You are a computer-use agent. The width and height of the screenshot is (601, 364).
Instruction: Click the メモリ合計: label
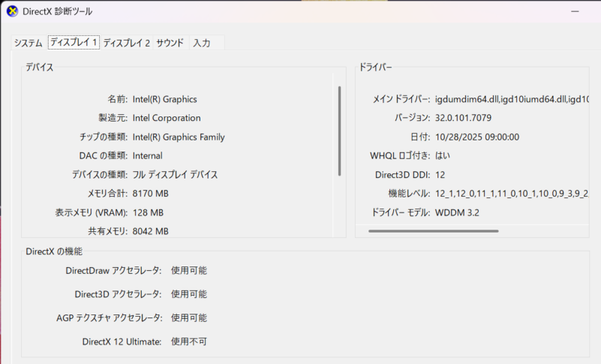(x=107, y=194)
